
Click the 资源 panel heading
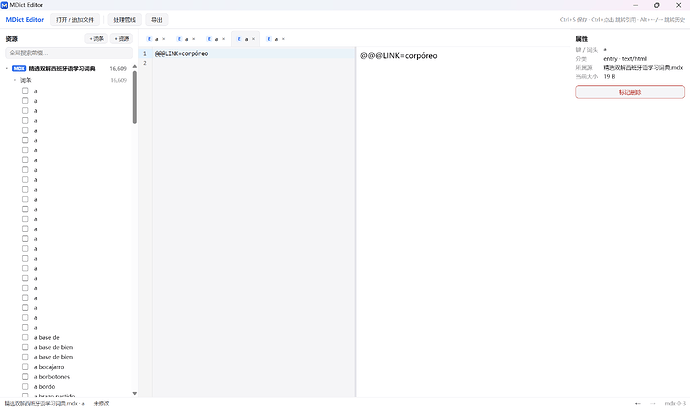[11, 39]
